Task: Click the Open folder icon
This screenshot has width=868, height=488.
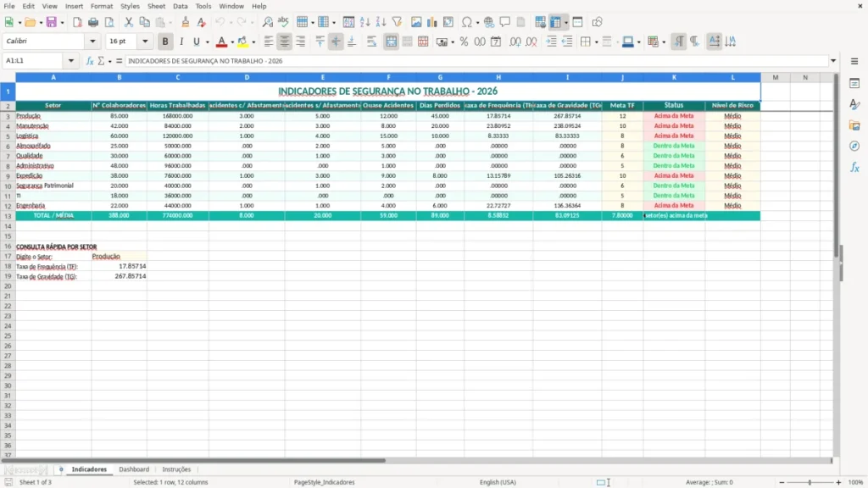Action: [30, 22]
